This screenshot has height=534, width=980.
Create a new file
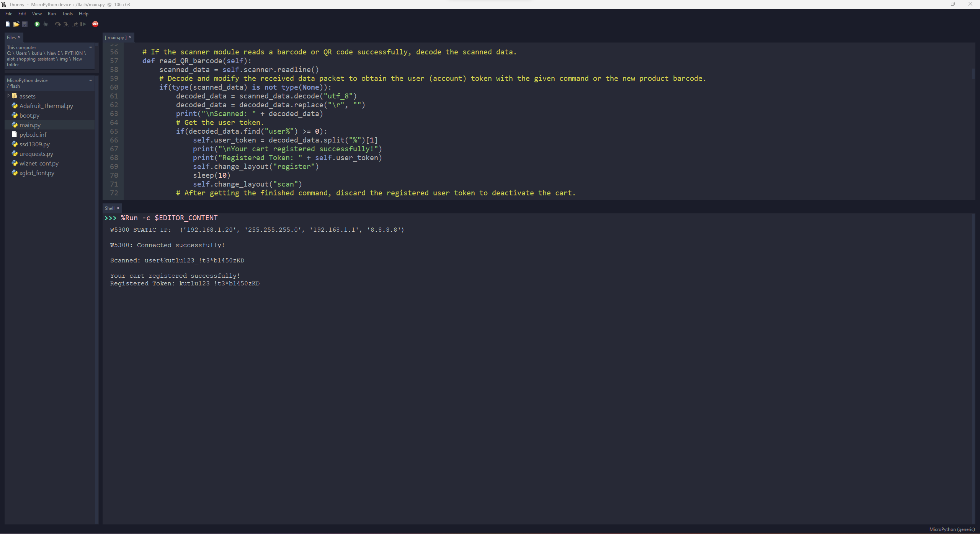click(x=8, y=24)
